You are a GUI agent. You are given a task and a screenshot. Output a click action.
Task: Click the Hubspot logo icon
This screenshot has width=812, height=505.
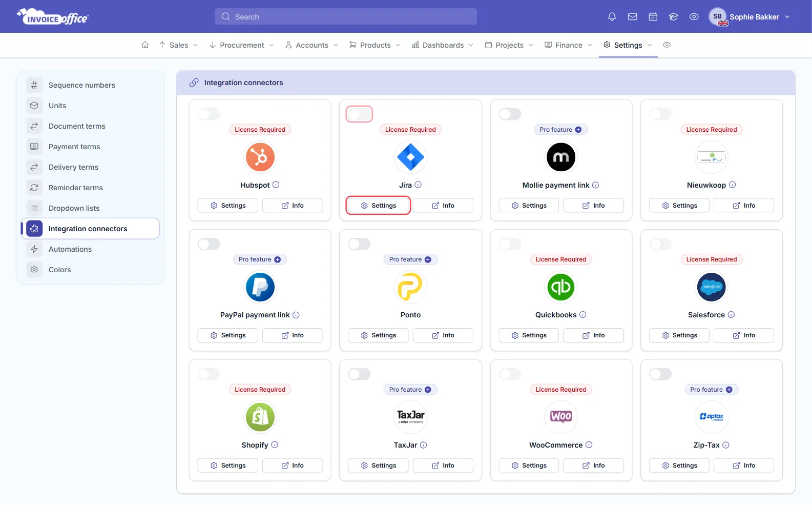click(x=260, y=157)
